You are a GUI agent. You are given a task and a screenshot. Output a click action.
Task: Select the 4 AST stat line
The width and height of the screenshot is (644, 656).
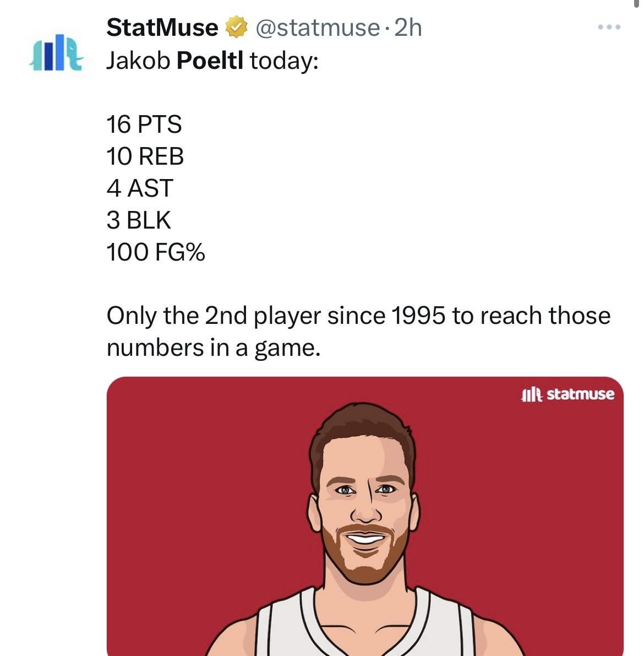point(140,188)
